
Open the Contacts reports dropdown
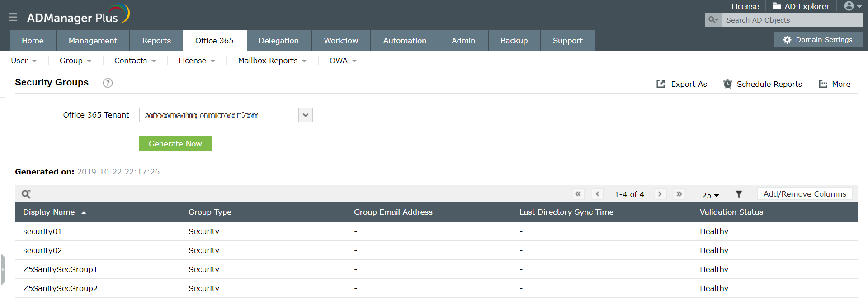pos(135,61)
